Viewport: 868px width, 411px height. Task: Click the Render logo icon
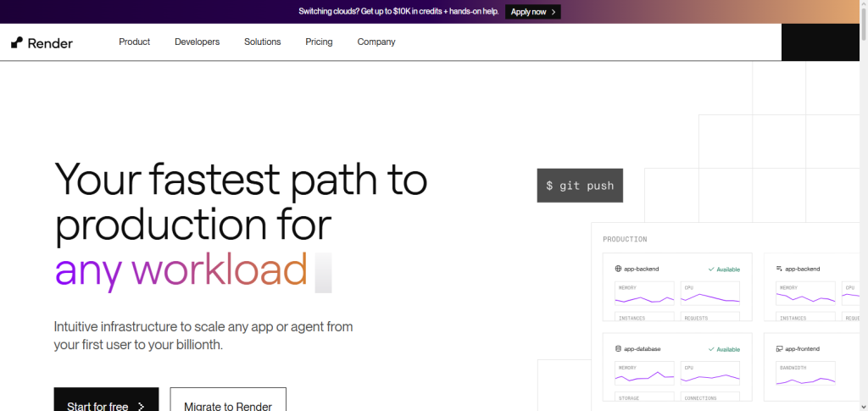pos(17,42)
